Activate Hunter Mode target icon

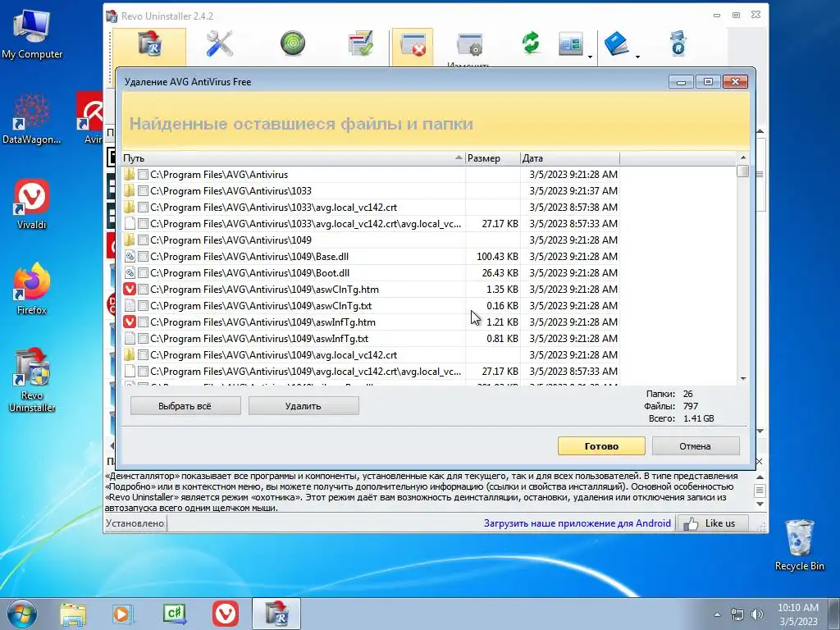click(x=293, y=43)
